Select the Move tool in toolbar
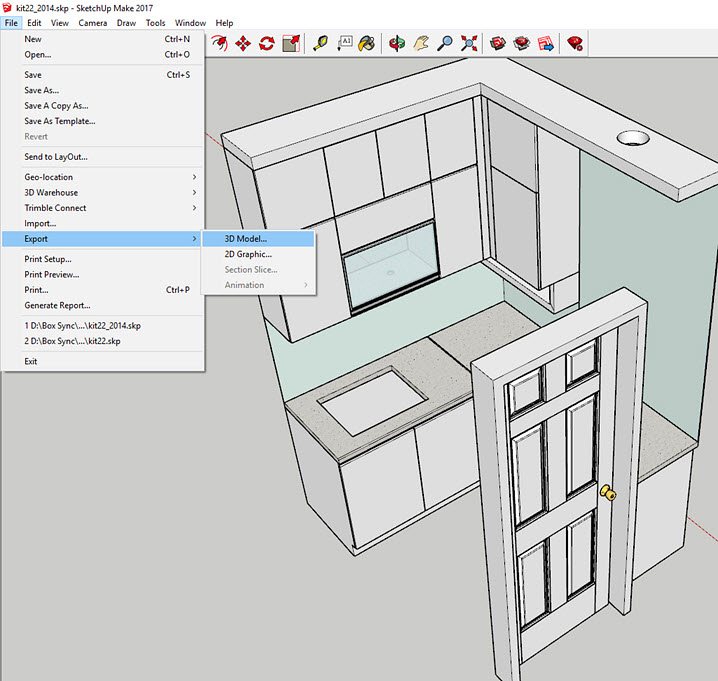This screenshot has height=681, width=718. pos(243,43)
